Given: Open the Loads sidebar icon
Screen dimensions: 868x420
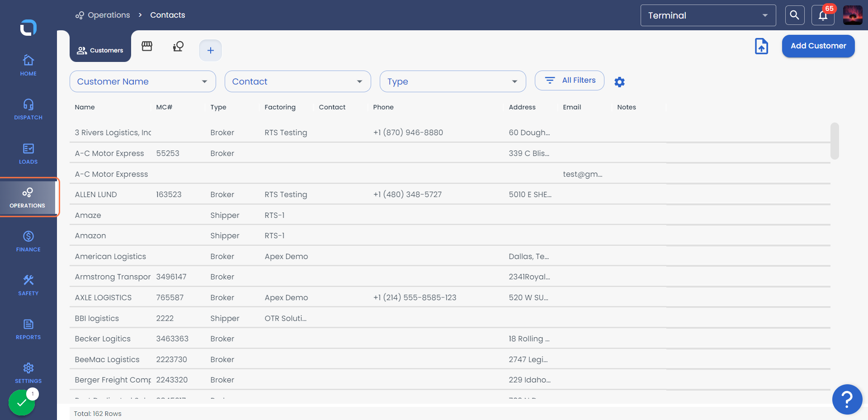Looking at the screenshot, I should (x=28, y=148).
